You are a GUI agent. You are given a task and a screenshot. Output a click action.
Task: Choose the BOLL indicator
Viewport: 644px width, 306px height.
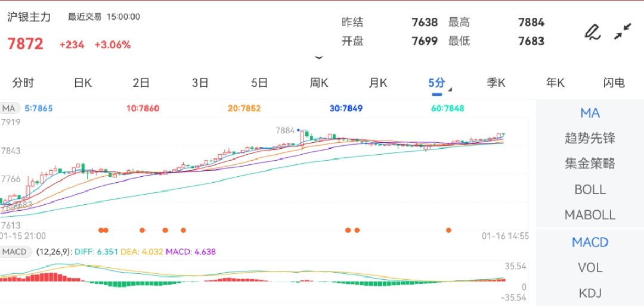(590, 189)
